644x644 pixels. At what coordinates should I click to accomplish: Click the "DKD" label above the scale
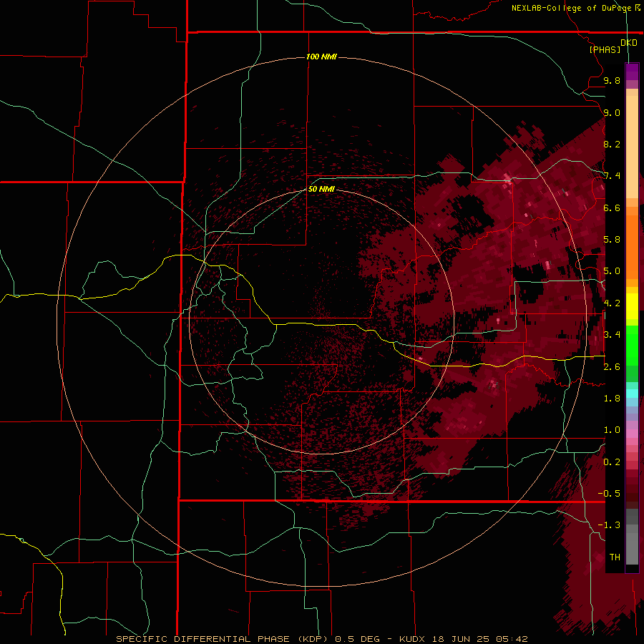pos(629,43)
